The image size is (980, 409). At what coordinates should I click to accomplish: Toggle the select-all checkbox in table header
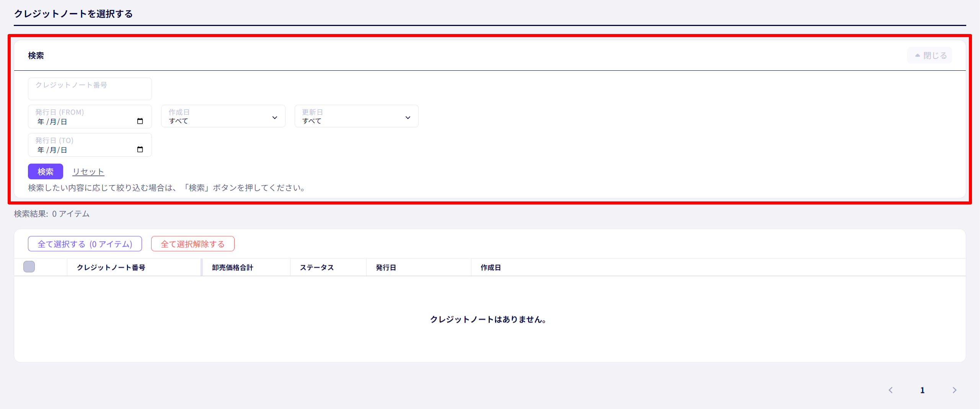tap(29, 266)
